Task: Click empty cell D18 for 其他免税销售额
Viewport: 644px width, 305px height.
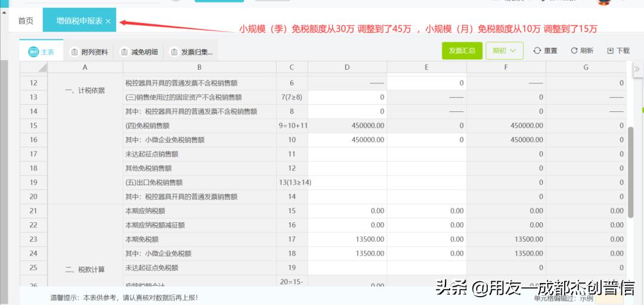Action: point(347,169)
